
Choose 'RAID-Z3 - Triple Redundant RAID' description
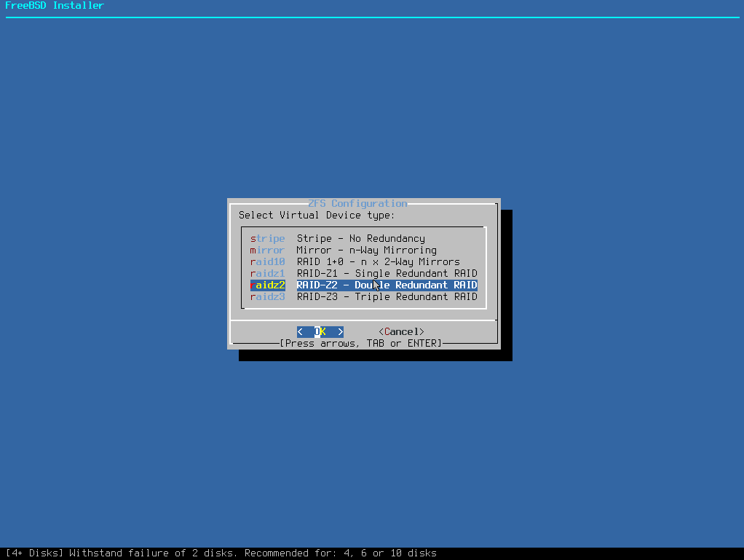(x=387, y=296)
